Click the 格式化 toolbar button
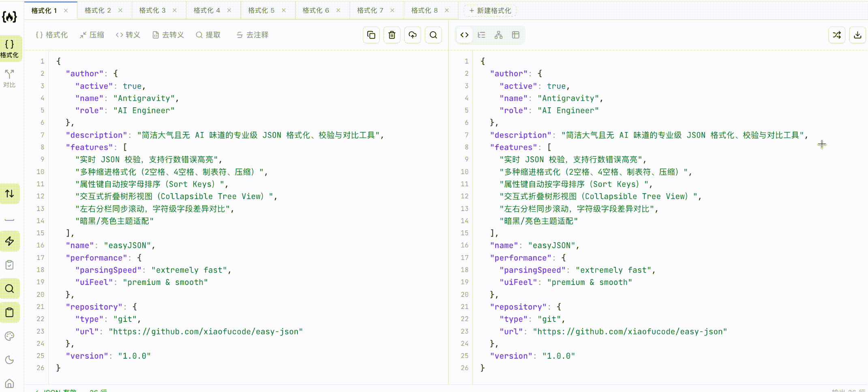 click(52, 35)
